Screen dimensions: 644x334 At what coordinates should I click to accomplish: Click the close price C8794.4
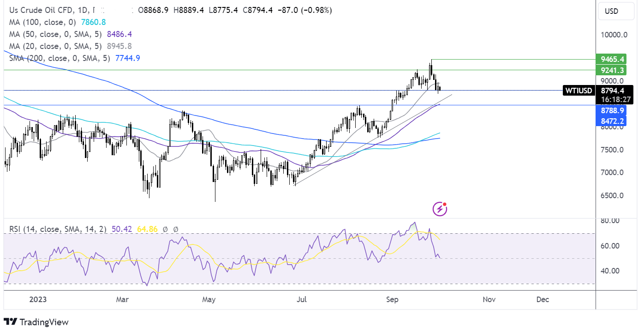tap(258, 10)
